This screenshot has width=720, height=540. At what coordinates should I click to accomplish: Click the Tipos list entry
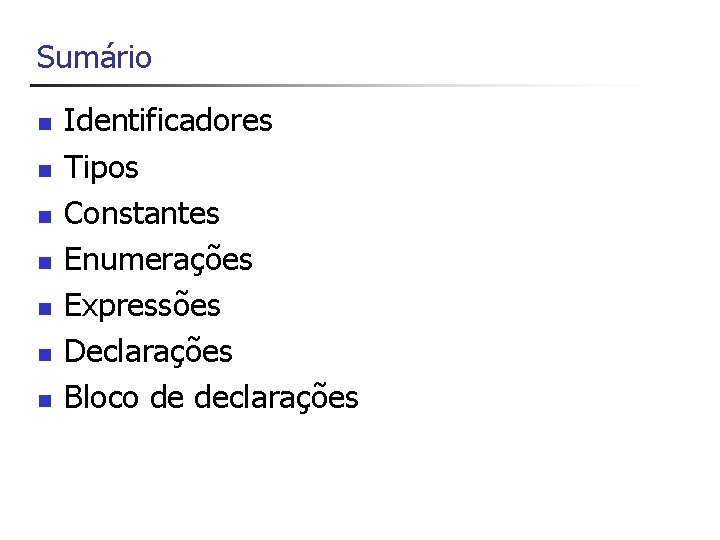click(x=101, y=168)
